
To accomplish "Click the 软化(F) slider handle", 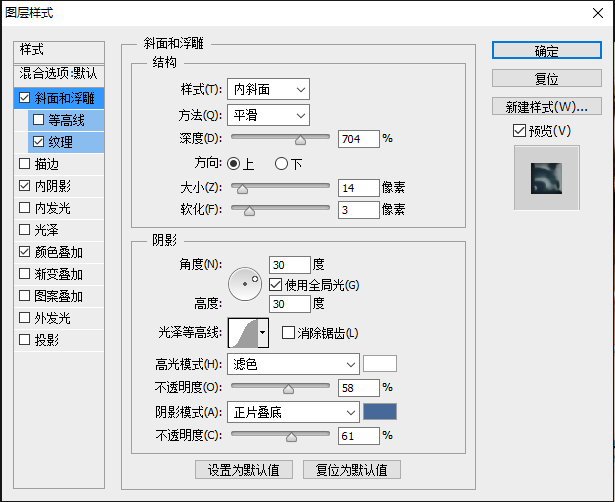I will click(x=249, y=211).
